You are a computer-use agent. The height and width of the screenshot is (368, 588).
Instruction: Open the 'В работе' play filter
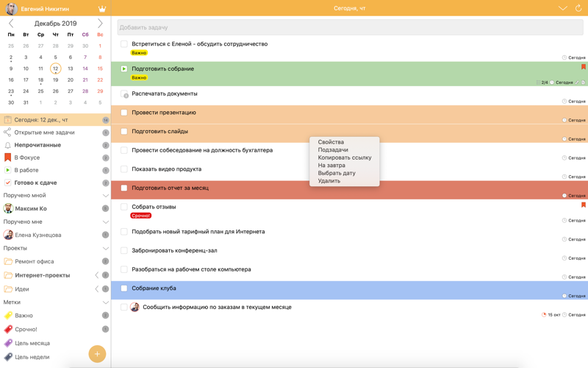coord(26,170)
